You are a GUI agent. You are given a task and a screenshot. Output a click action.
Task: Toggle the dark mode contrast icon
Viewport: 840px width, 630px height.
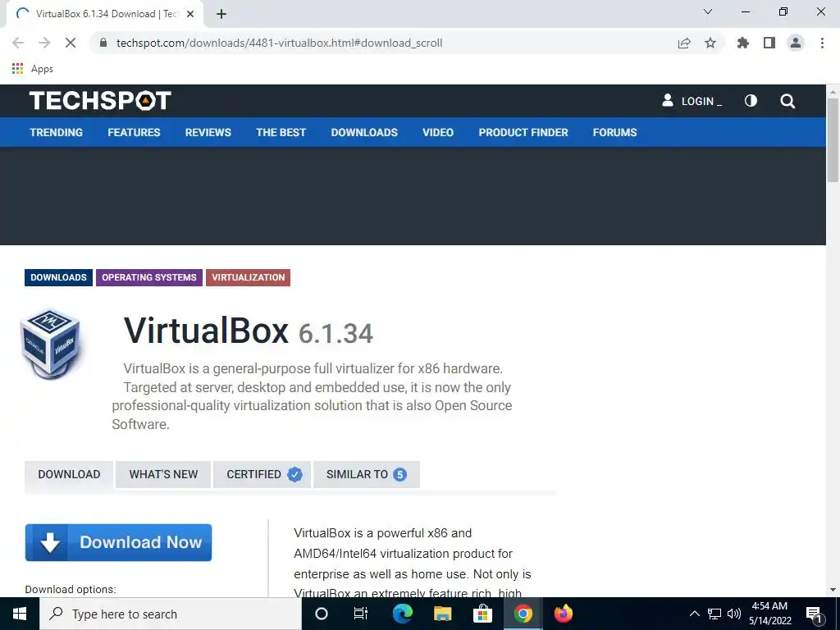[x=751, y=101]
